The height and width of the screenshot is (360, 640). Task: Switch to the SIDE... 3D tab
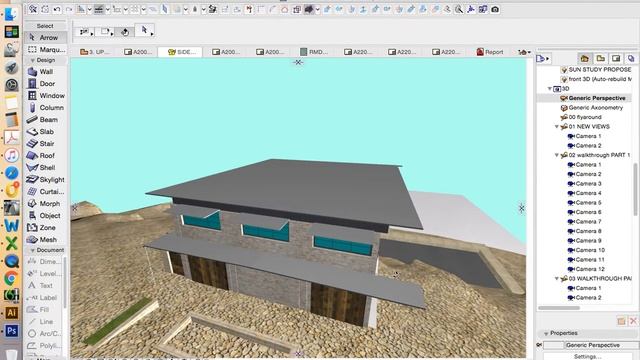[x=182, y=52]
